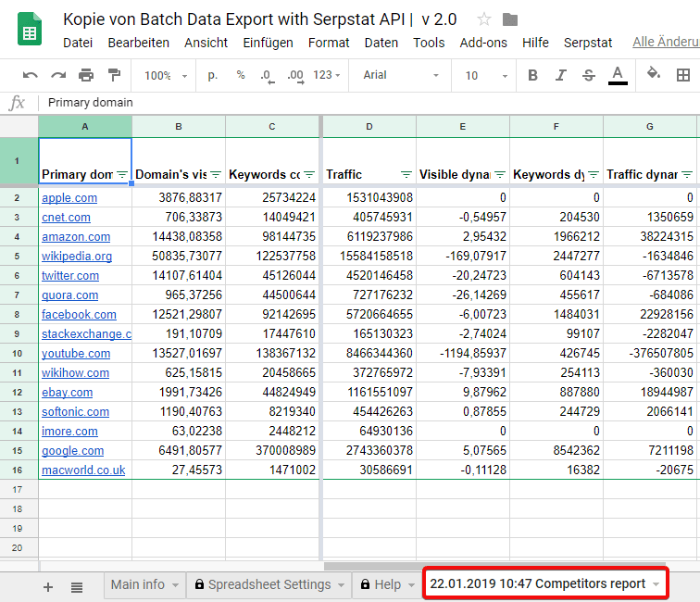
Task: Click the formula bar input
Action: pos(370,103)
